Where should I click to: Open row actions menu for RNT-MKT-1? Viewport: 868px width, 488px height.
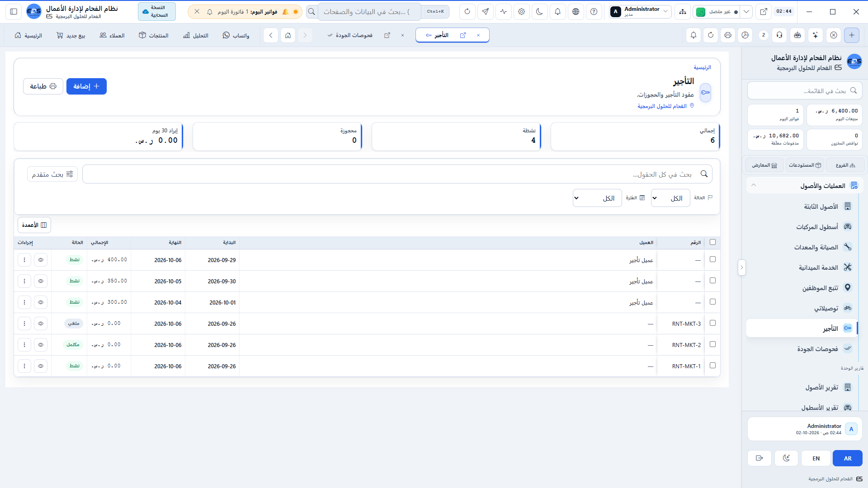pyautogui.click(x=24, y=366)
